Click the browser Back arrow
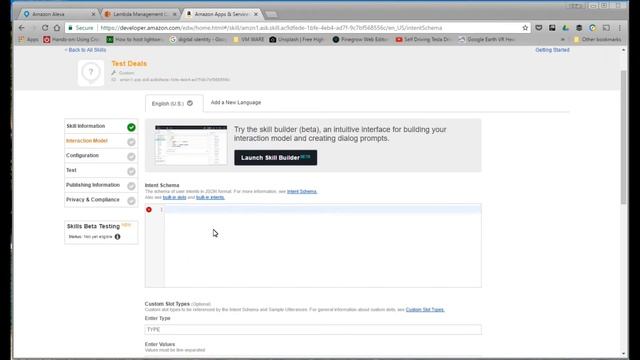The height and width of the screenshot is (360, 640). (x=22, y=28)
